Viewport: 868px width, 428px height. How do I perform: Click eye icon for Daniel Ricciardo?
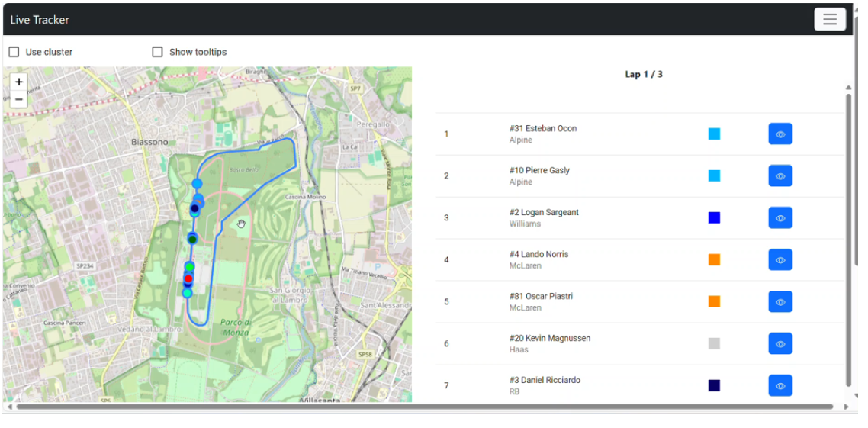point(780,386)
